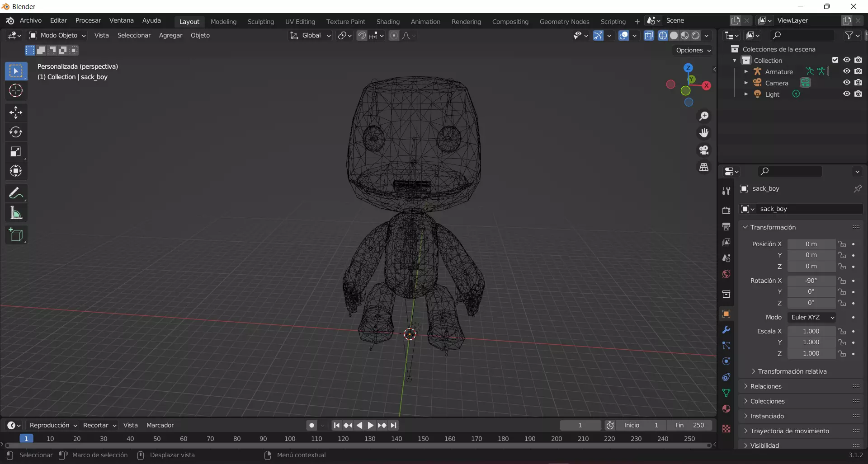Open the Physics properties tab
Viewport: 868px width, 464px height.
(x=726, y=361)
